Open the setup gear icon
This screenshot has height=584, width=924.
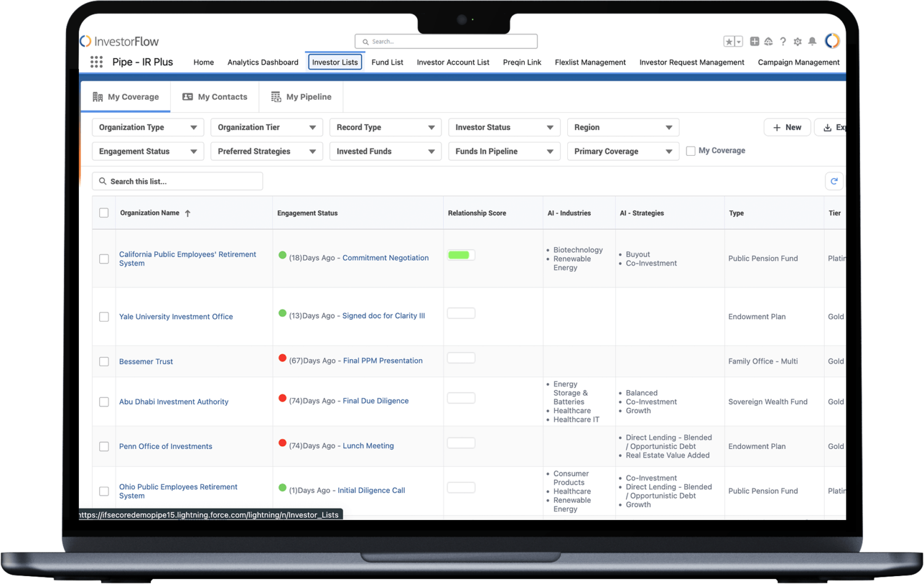click(x=798, y=41)
